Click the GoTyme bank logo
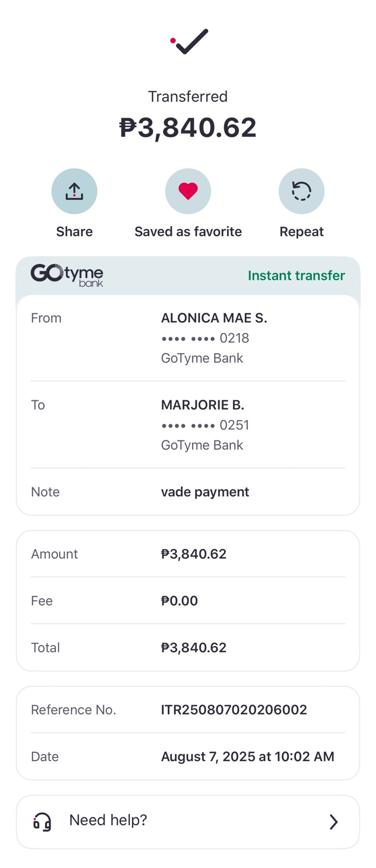 point(67,275)
